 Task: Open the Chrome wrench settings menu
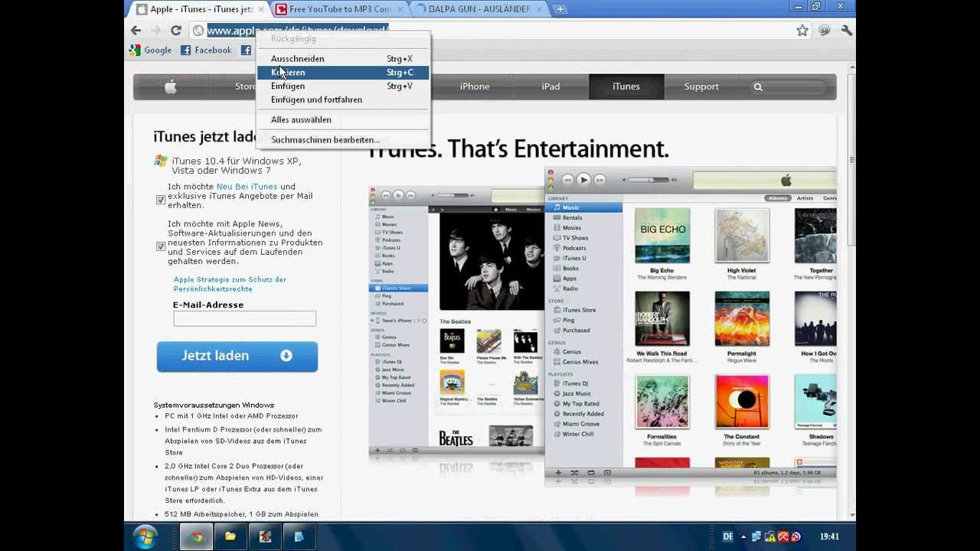pyautogui.click(x=847, y=31)
